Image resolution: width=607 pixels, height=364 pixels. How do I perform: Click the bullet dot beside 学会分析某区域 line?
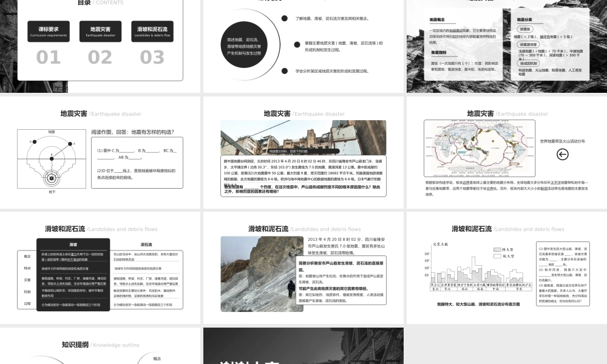285,71
